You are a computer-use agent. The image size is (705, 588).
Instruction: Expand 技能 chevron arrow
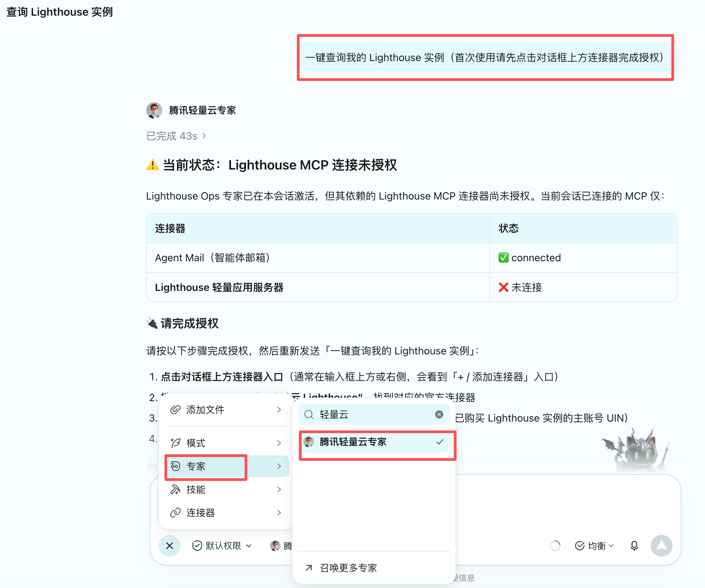point(279,489)
